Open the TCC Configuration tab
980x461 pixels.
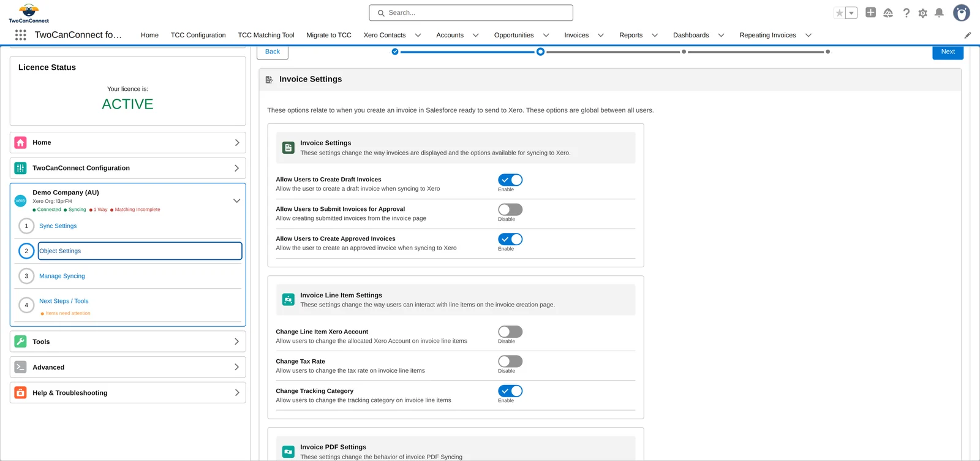click(x=198, y=36)
